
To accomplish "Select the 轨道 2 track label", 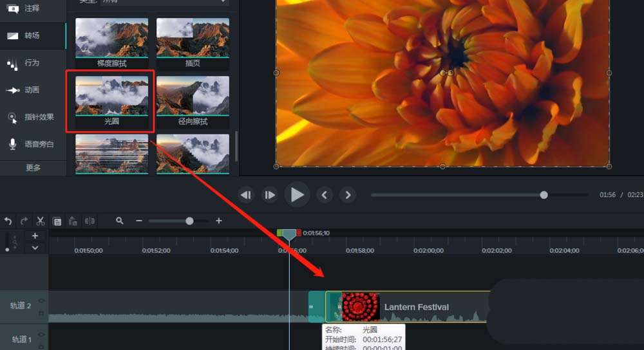I will pos(21,306).
